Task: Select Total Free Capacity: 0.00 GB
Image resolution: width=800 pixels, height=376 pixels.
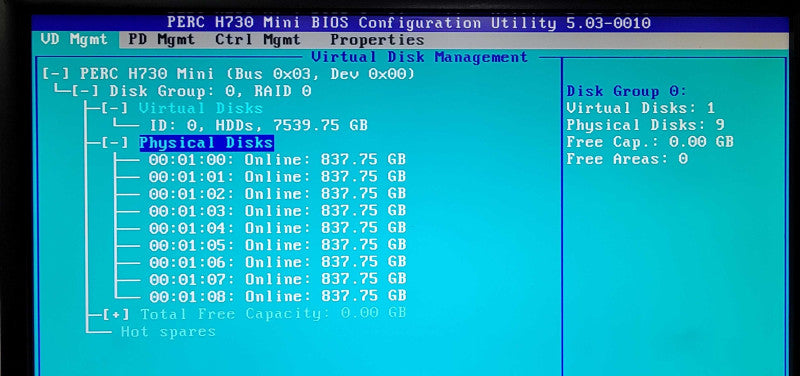Action: 273,314
